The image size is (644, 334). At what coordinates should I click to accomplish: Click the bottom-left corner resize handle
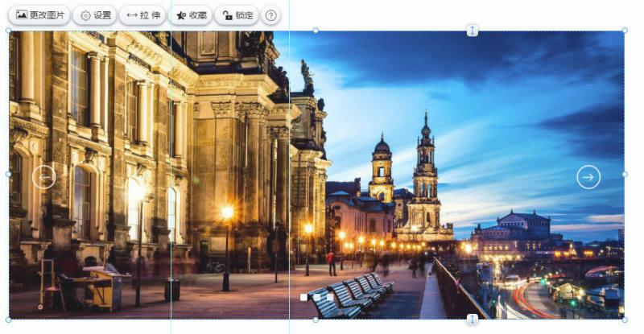point(9,320)
